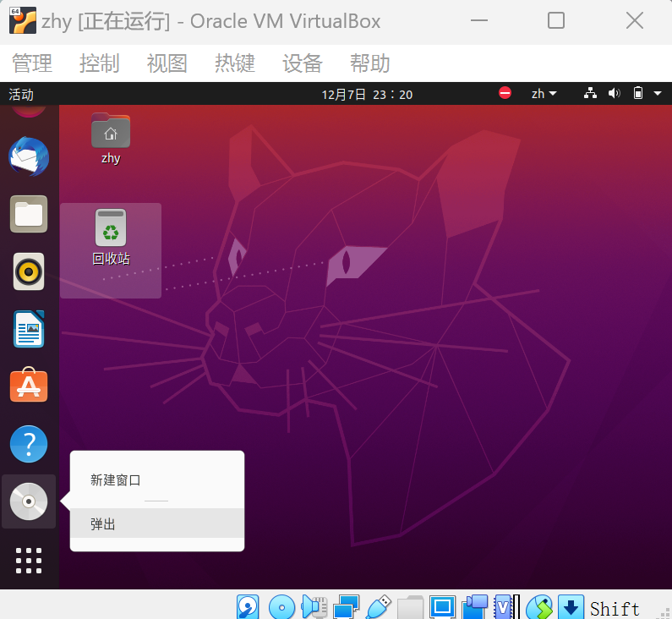Minimize the VirtualBox window
Image resolution: width=672 pixels, height=619 pixels.
coord(479,20)
